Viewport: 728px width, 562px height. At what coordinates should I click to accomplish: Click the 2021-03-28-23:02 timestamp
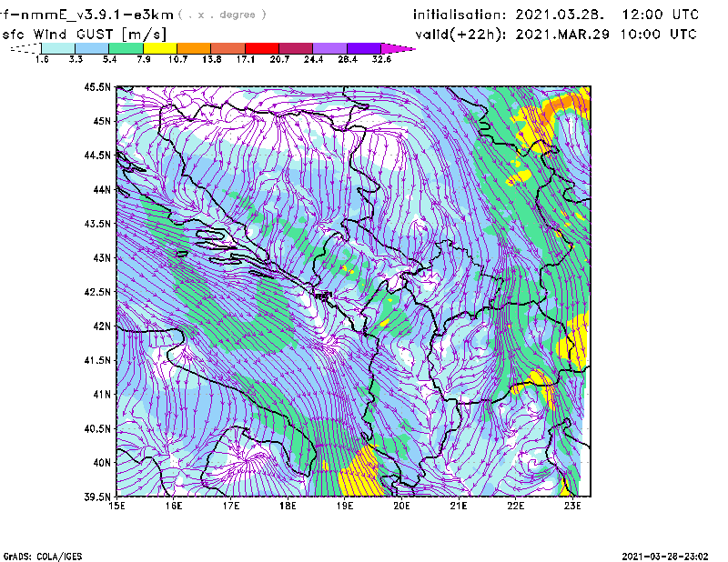666,555
